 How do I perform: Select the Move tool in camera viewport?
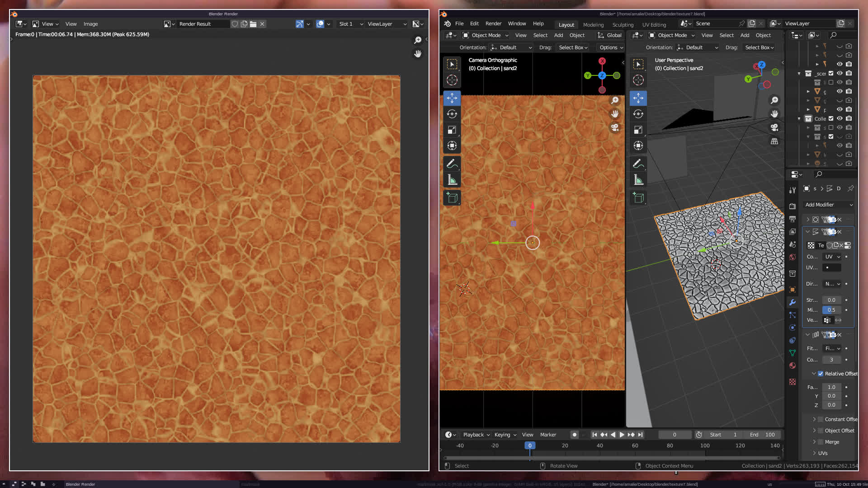click(x=452, y=98)
